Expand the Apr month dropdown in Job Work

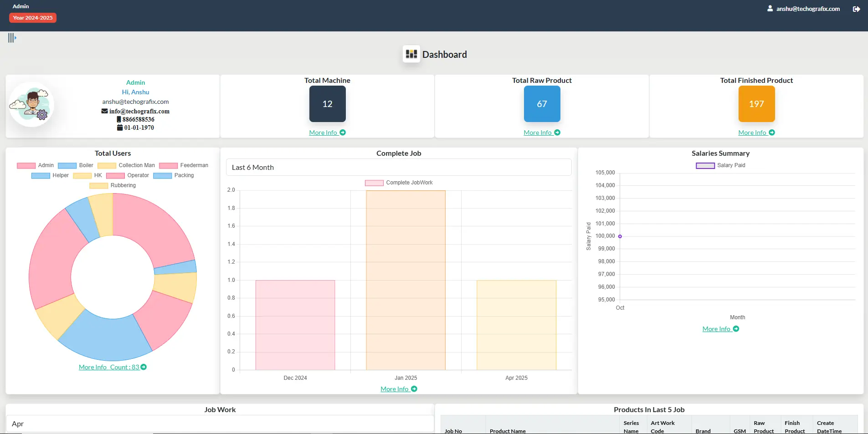point(220,424)
